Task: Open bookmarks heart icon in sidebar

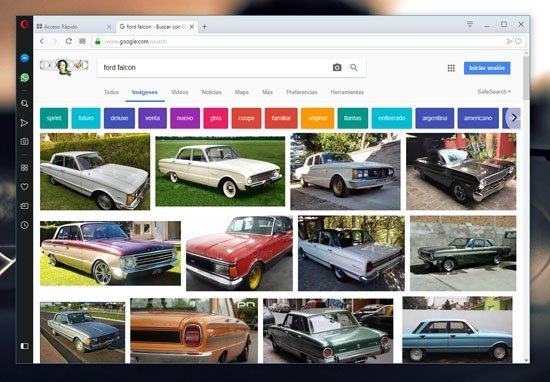Action: [24, 187]
